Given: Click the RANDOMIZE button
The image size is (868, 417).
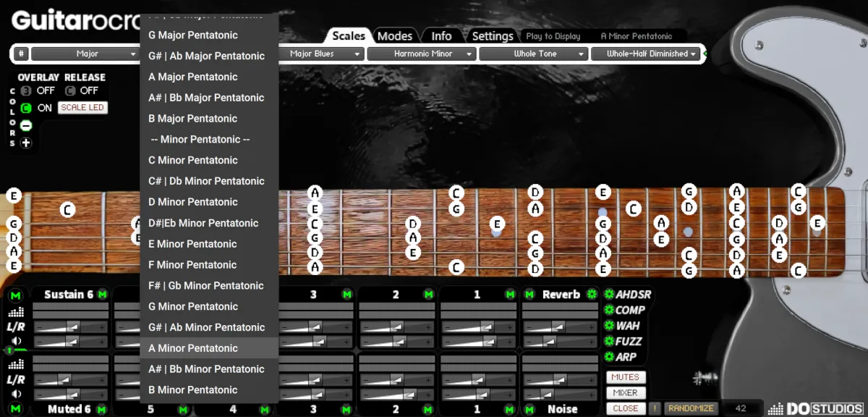Looking at the screenshot, I should point(691,408).
